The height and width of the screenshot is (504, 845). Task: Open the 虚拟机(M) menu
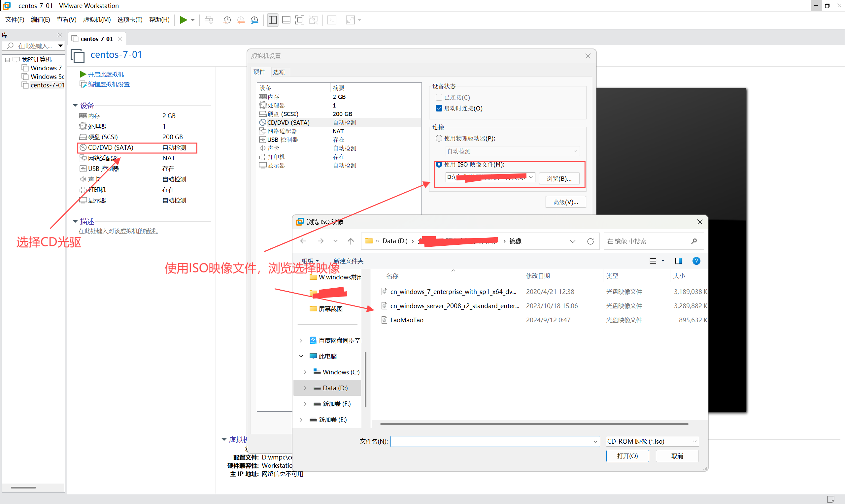[x=97, y=20]
